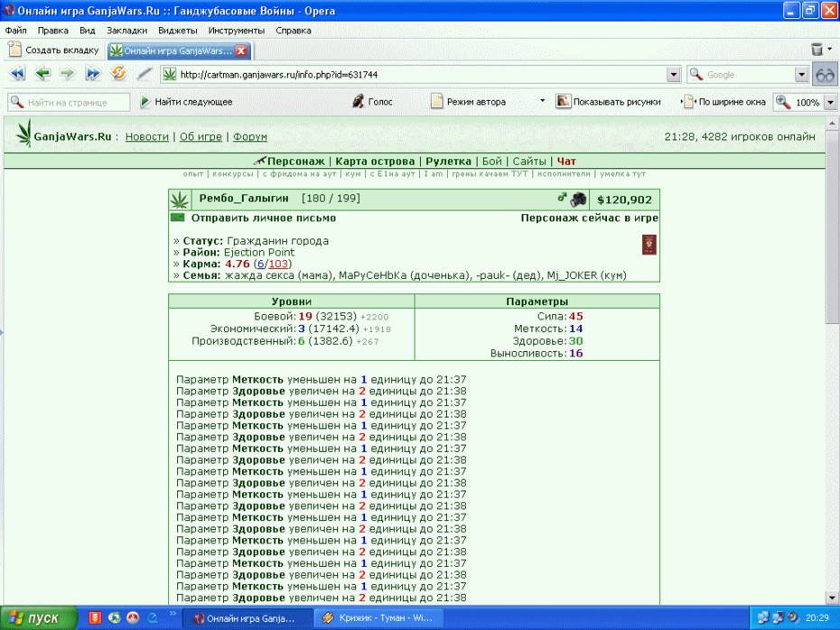Open the Чат link
Screen dimensions: 840x630
pos(566,162)
